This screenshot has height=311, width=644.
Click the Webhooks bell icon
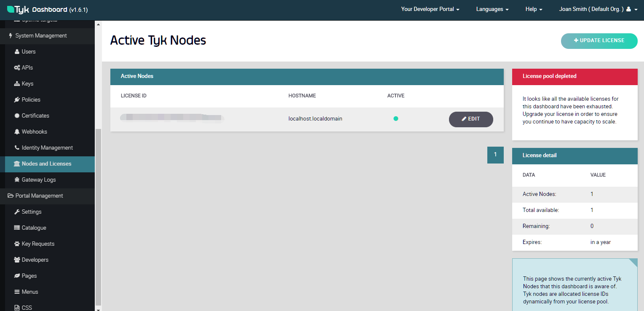click(17, 132)
